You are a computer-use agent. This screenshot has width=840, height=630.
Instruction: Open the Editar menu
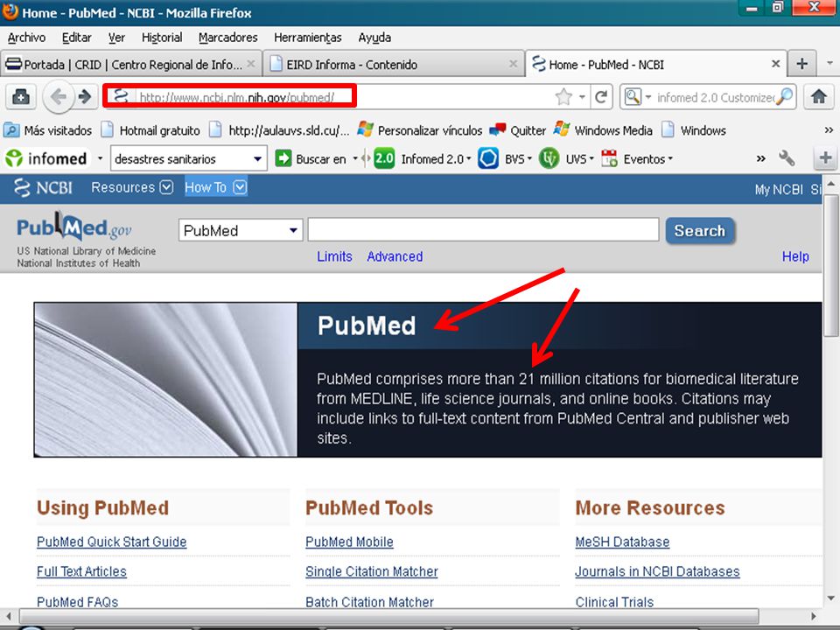[x=77, y=38]
